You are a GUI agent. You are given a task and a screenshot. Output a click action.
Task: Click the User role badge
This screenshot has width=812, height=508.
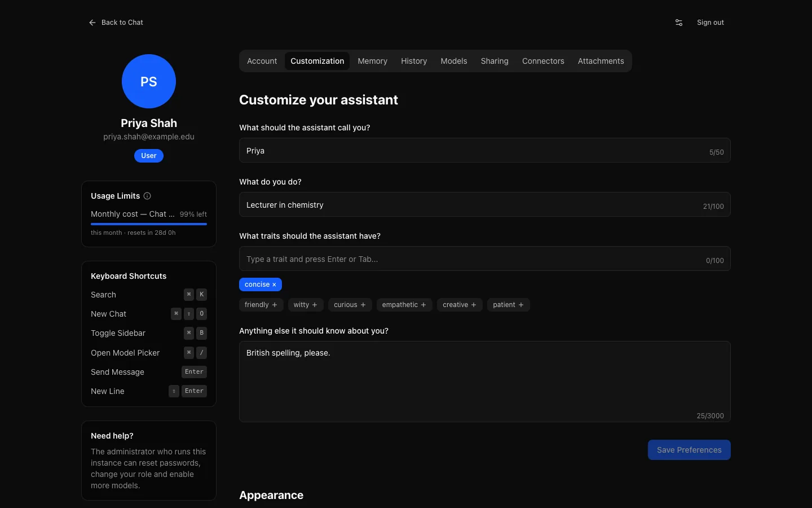[x=149, y=156]
